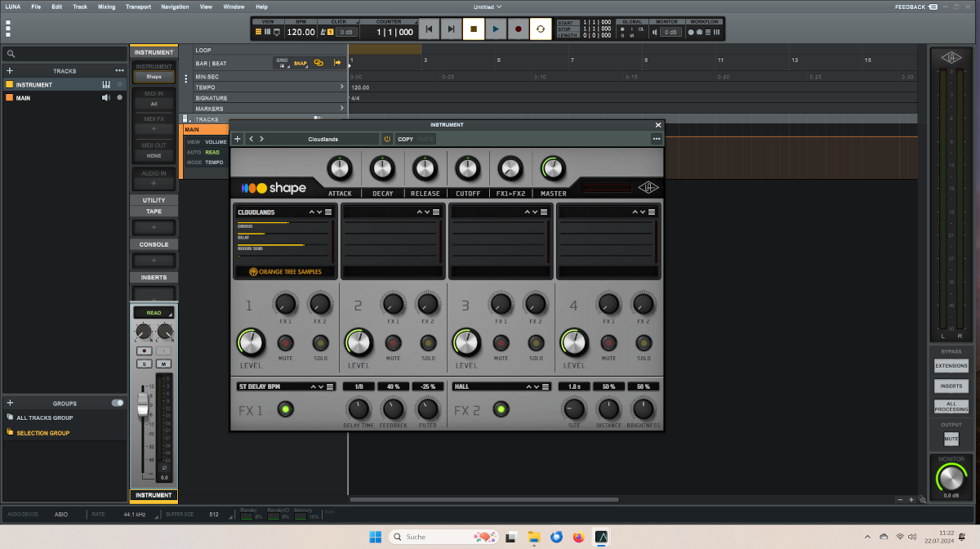Viewport: 980px width, 549px height.
Task: Select the SELECTION GROUP folder
Action: click(65, 433)
